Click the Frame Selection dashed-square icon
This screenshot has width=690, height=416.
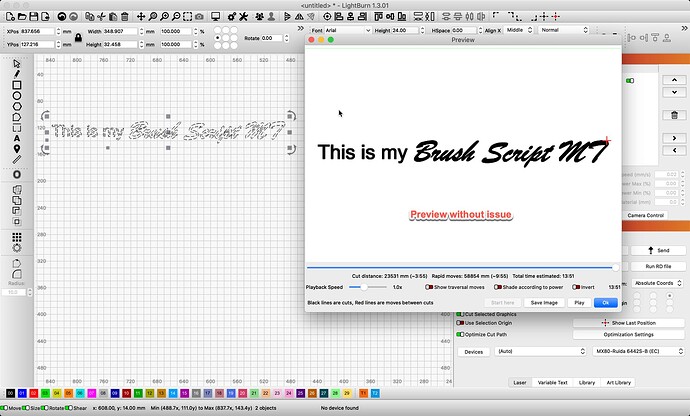pos(188,17)
